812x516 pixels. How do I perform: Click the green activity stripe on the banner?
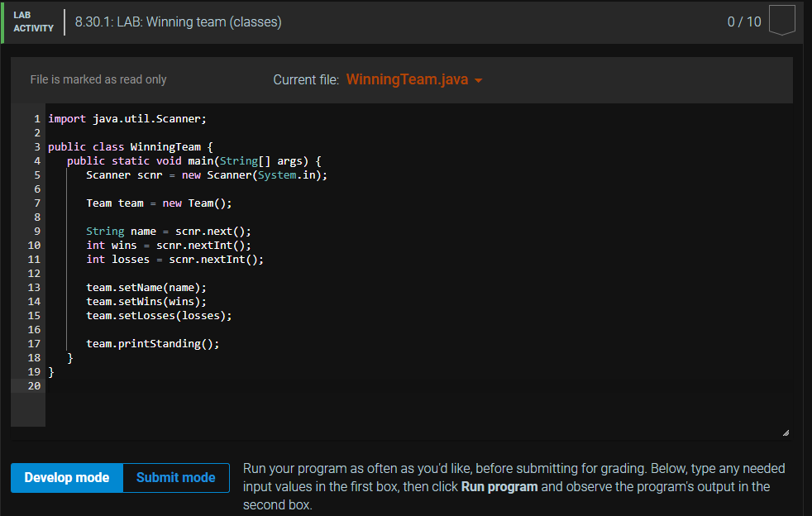click(x=2, y=21)
